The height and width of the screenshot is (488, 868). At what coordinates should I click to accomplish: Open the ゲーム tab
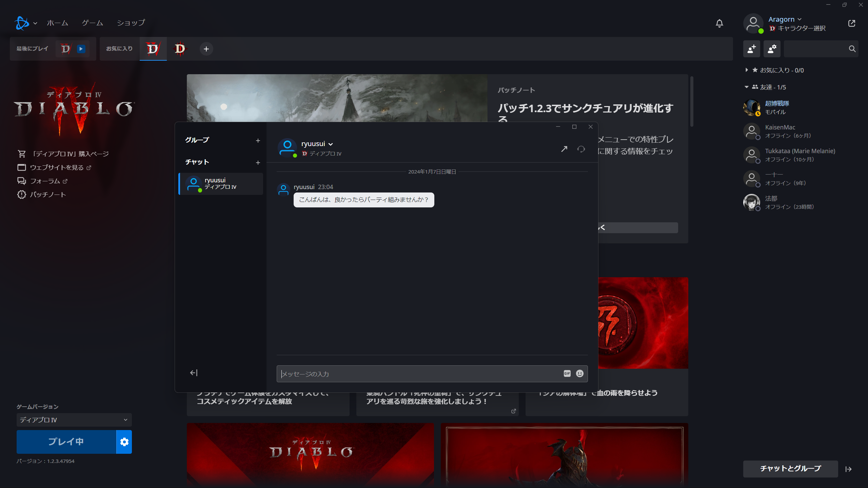[92, 23]
